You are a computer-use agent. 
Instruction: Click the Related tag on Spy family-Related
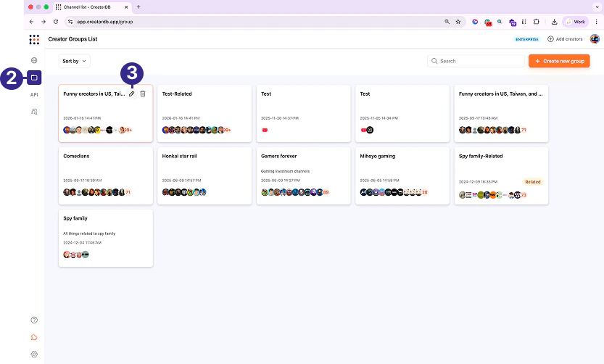(533, 182)
